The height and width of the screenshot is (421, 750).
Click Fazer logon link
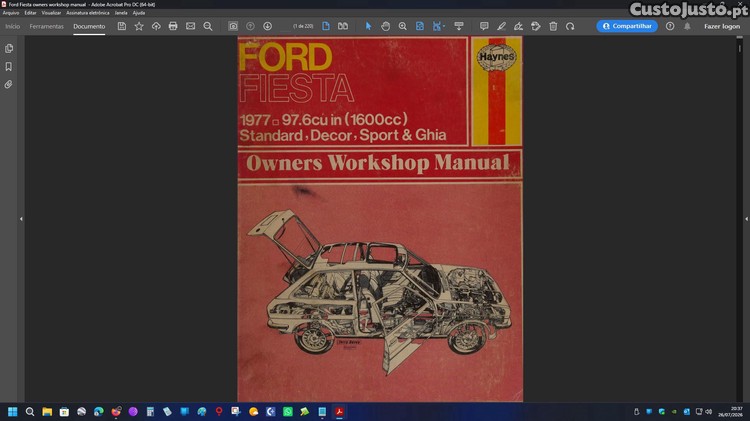click(x=722, y=26)
